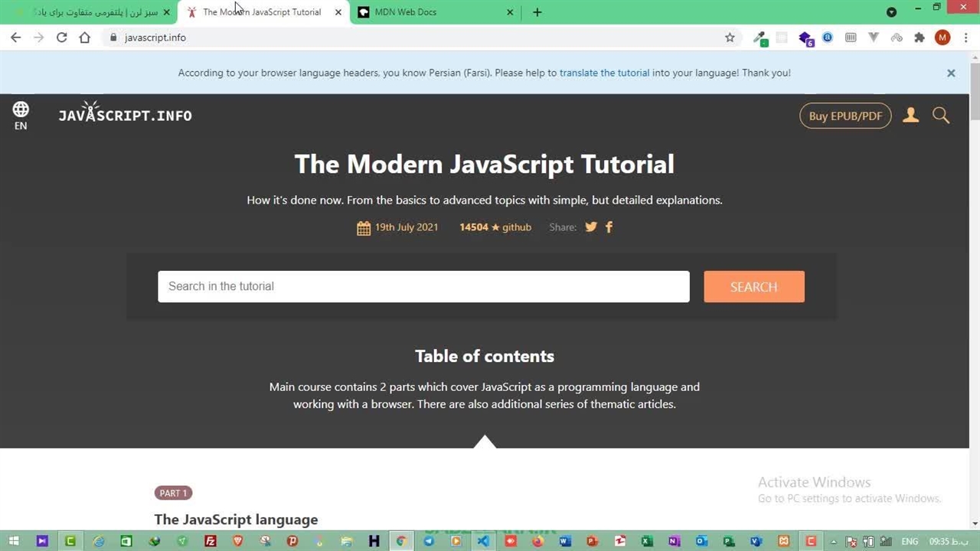Expand the tab search dropdown arrow
Viewport: 980px width, 551px height.
(x=891, y=12)
